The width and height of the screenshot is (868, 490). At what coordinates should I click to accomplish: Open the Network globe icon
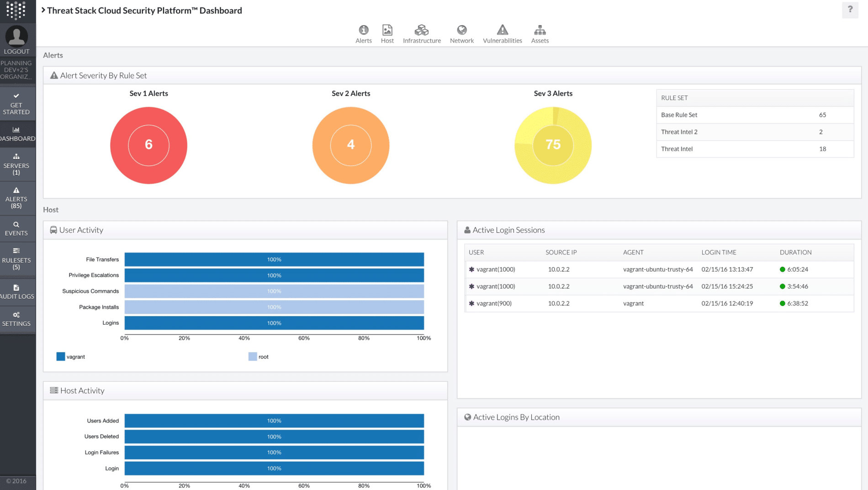tap(462, 30)
